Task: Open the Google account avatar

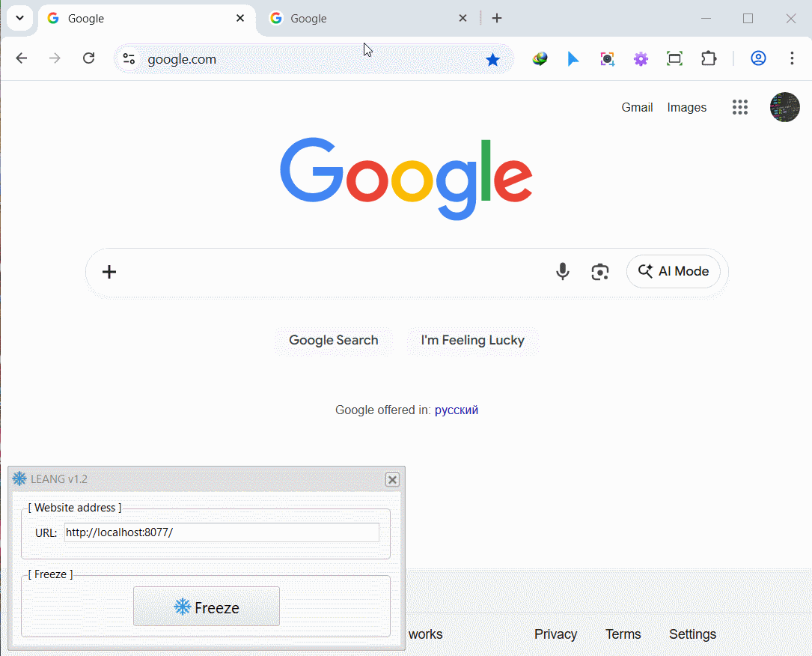Action: (x=784, y=107)
